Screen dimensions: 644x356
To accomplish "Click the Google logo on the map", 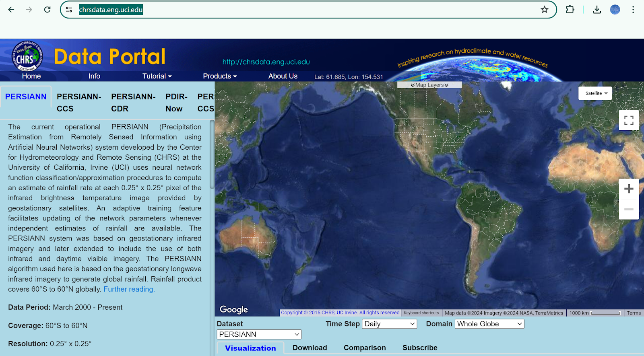I will (233, 309).
